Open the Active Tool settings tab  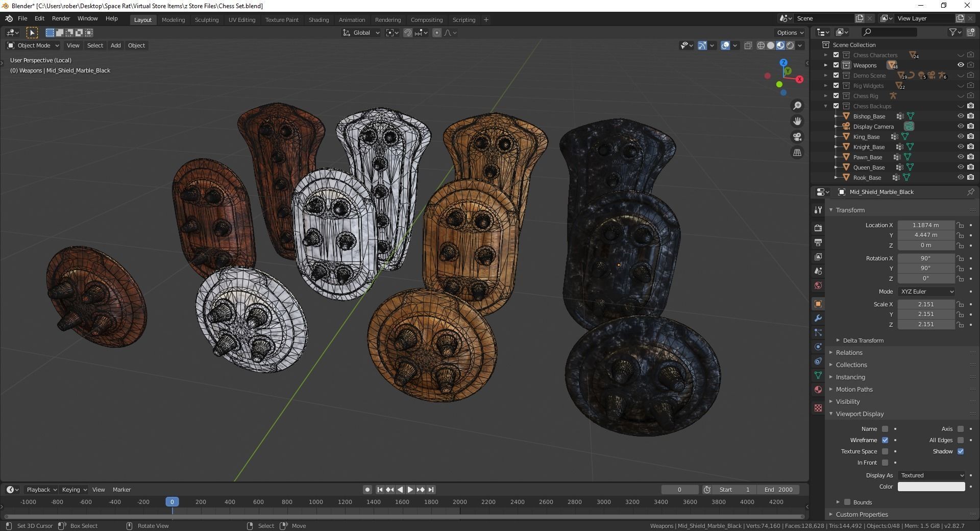818,210
